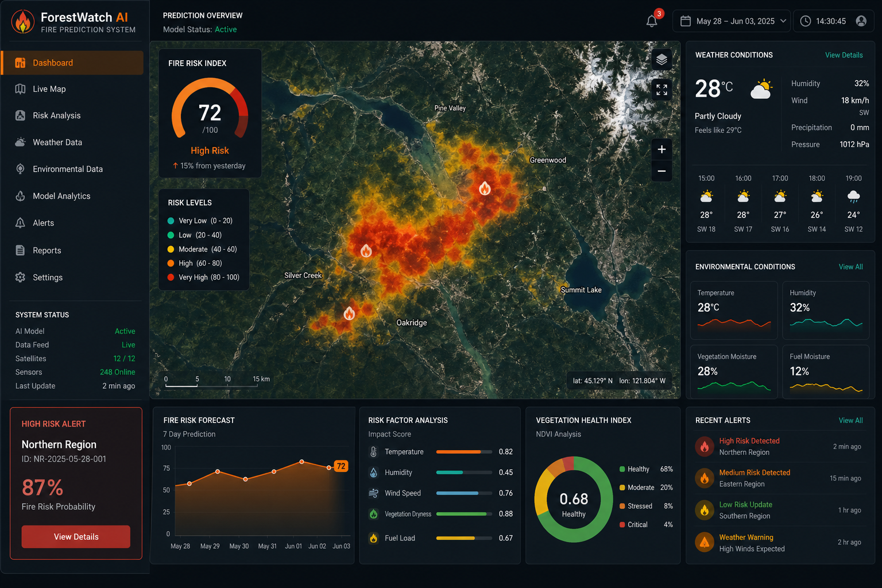This screenshot has height=588, width=882.
Task: Click the NDVI donut chart center
Action: [x=574, y=500]
